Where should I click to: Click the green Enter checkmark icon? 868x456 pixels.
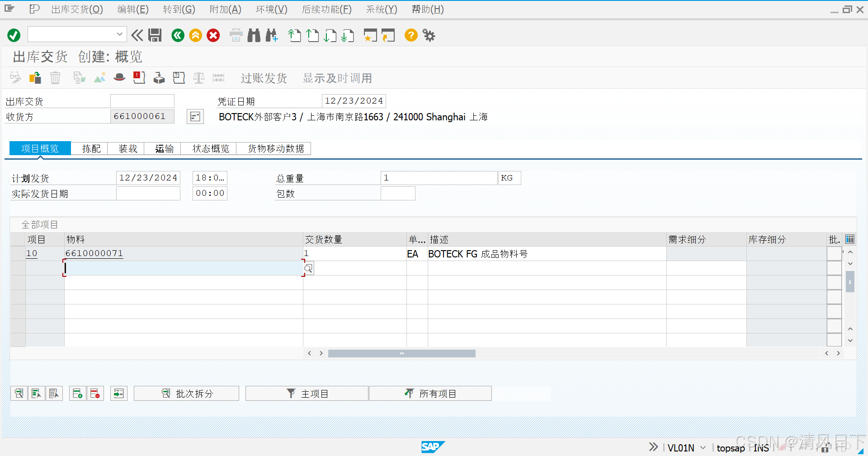point(14,35)
